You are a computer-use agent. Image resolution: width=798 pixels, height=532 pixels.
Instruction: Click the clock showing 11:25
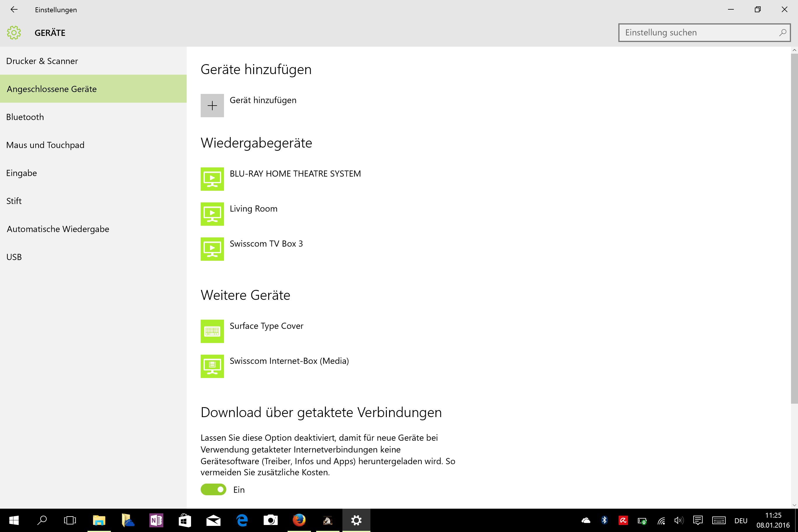[x=773, y=515]
